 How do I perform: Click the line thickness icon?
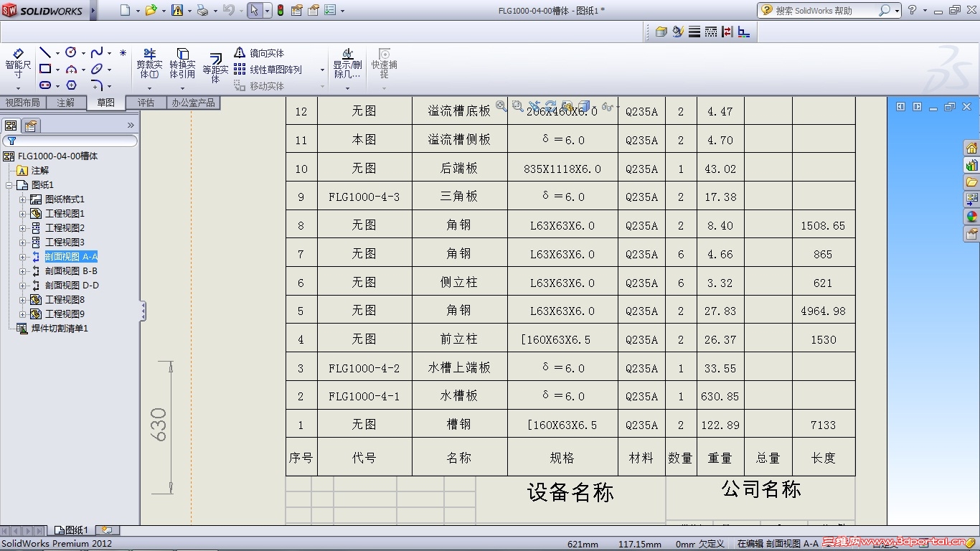point(694,32)
